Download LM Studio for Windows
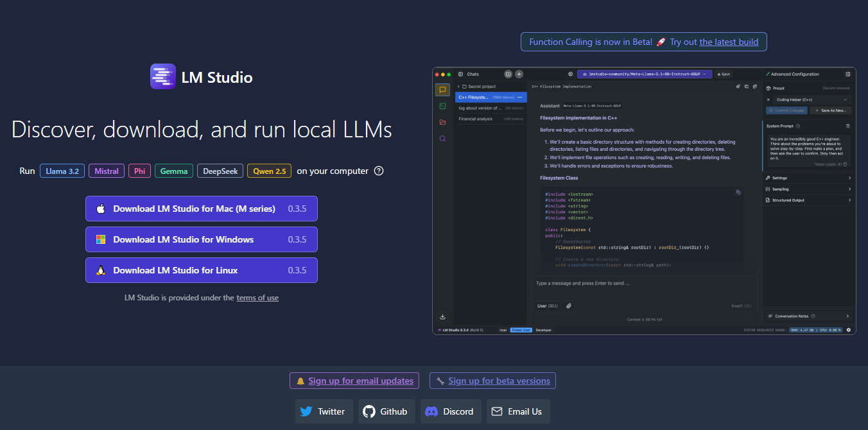Viewport: 868px width, 430px height. tap(202, 239)
